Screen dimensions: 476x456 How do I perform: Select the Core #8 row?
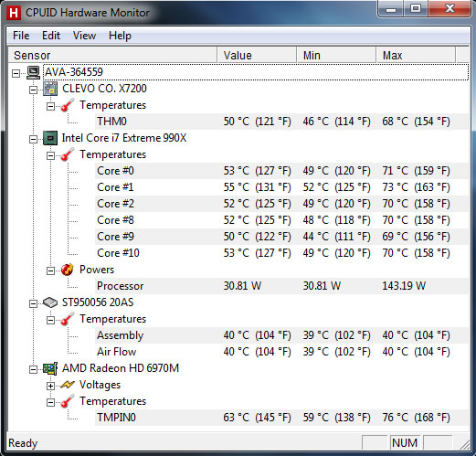tap(281, 220)
